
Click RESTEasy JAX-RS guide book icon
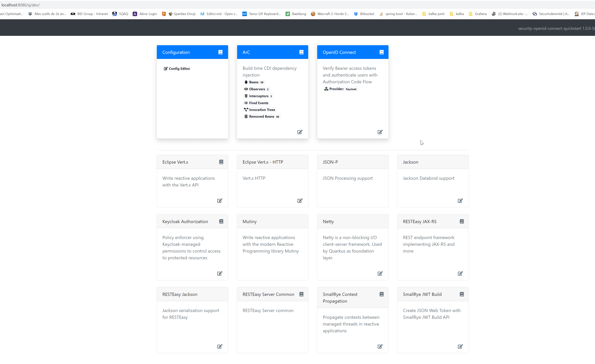[461, 221]
